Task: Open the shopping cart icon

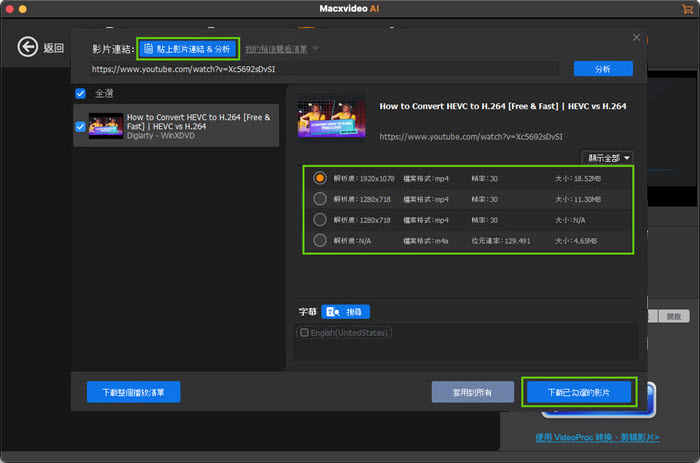Action: [x=687, y=8]
